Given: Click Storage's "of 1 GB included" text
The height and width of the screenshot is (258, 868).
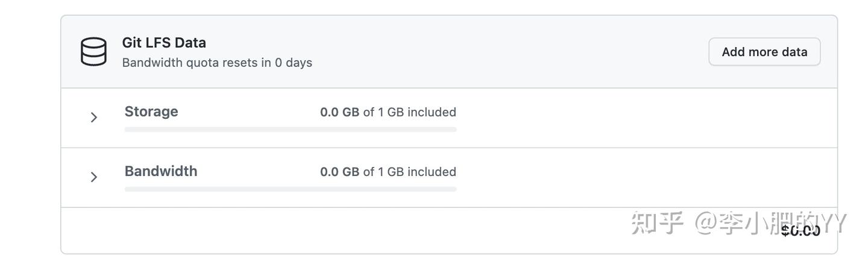Looking at the screenshot, I should (410, 112).
